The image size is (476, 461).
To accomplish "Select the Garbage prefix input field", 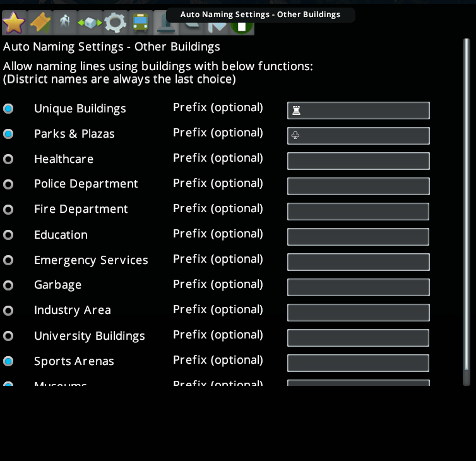I will click(358, 287).
